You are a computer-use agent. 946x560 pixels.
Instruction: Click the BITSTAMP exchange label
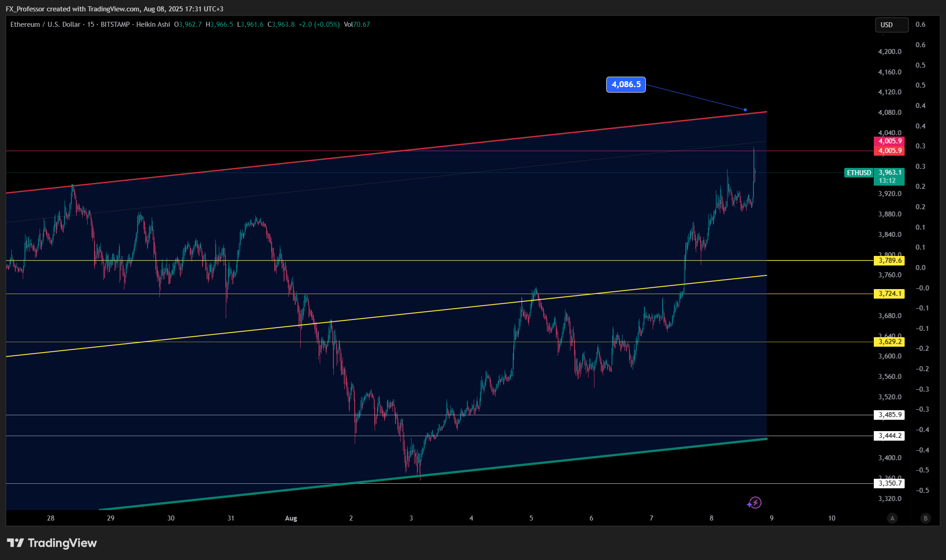115,25
